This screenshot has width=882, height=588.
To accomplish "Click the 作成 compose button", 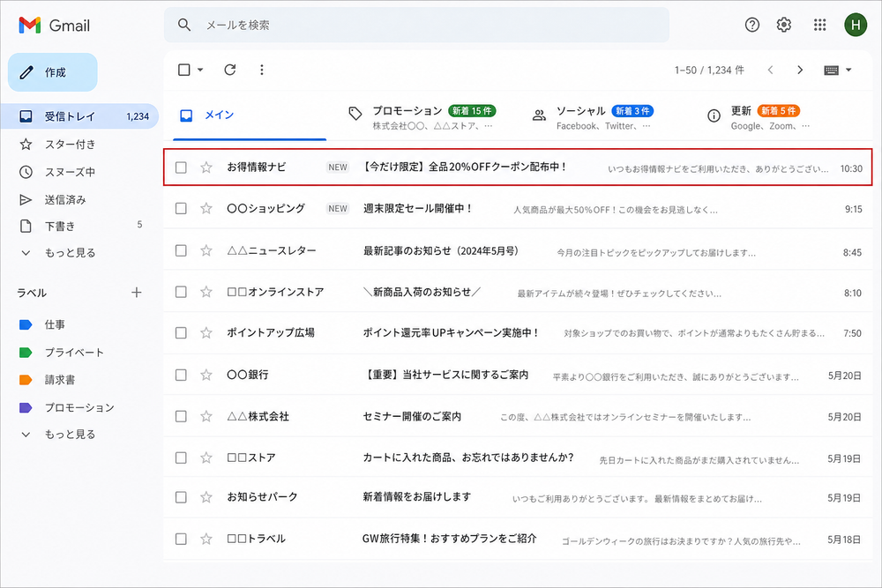I will (x=53, y=72).
